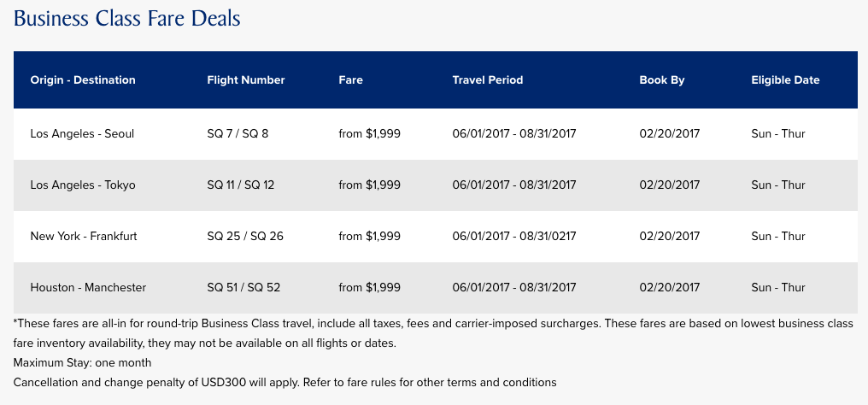The height and width of the screenshot is (405, 868).
Task: Click the Flight Number column header
Action: [246, 80]
